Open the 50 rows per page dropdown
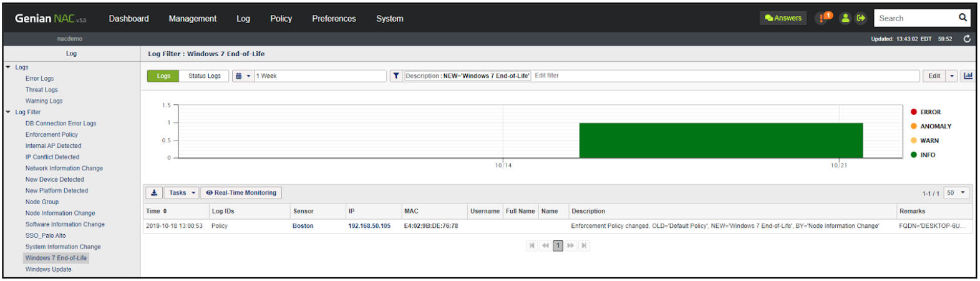980x281 pixels. click(957, 193)
